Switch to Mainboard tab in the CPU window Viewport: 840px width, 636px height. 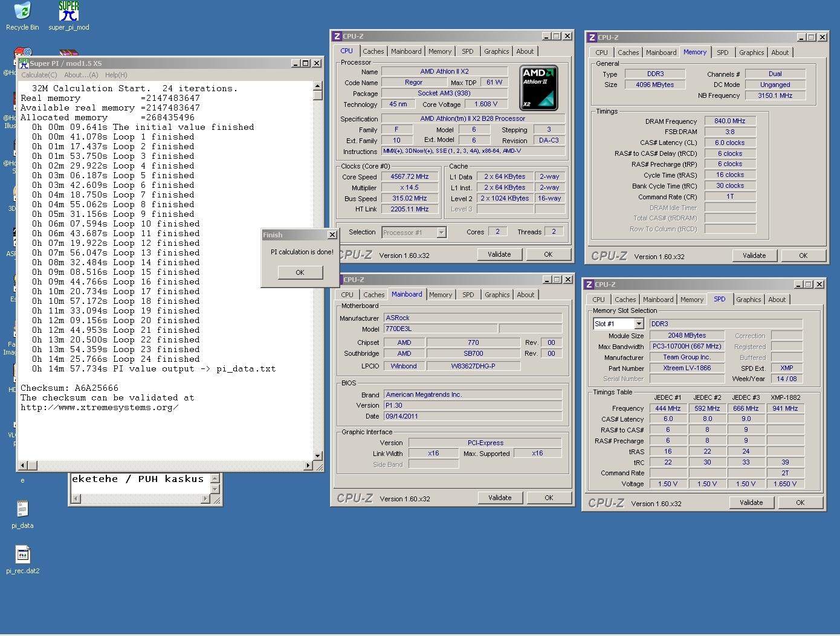coord(406,51)
